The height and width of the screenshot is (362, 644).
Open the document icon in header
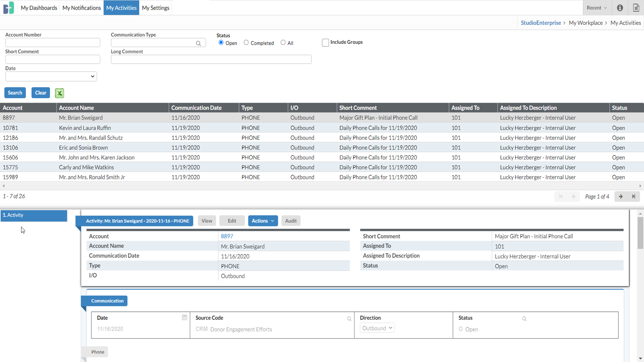[x=636, y=8]
